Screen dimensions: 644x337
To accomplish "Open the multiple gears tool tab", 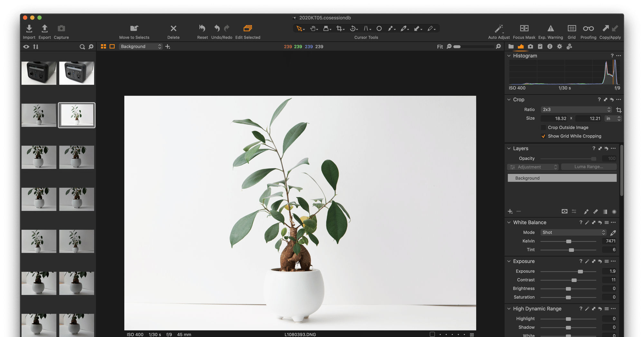I will click(569, 47).
